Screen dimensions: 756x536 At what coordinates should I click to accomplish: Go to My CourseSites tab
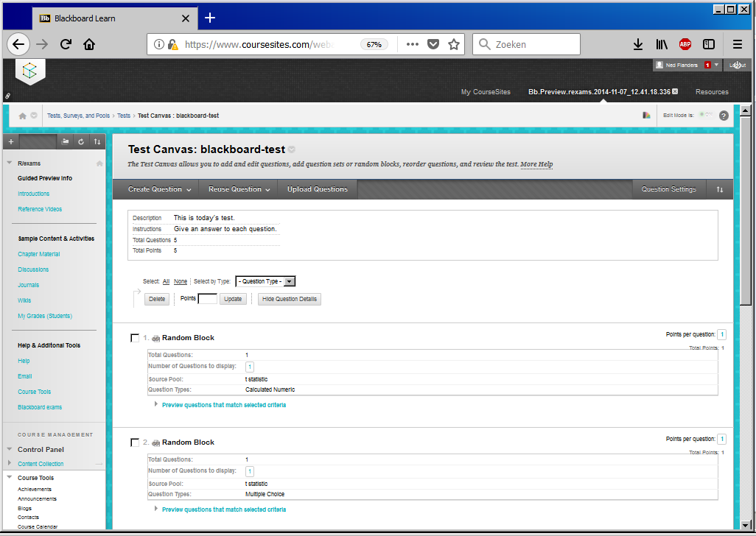(486, 91)
